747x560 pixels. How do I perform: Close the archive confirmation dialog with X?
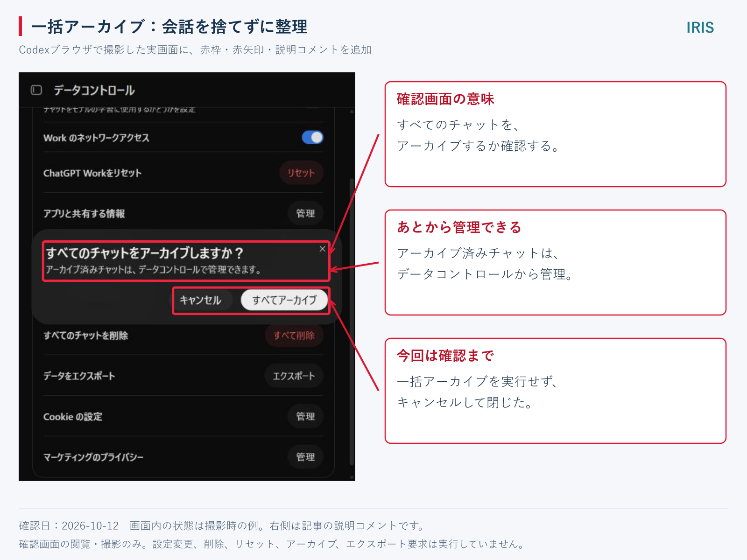point(322,249)
